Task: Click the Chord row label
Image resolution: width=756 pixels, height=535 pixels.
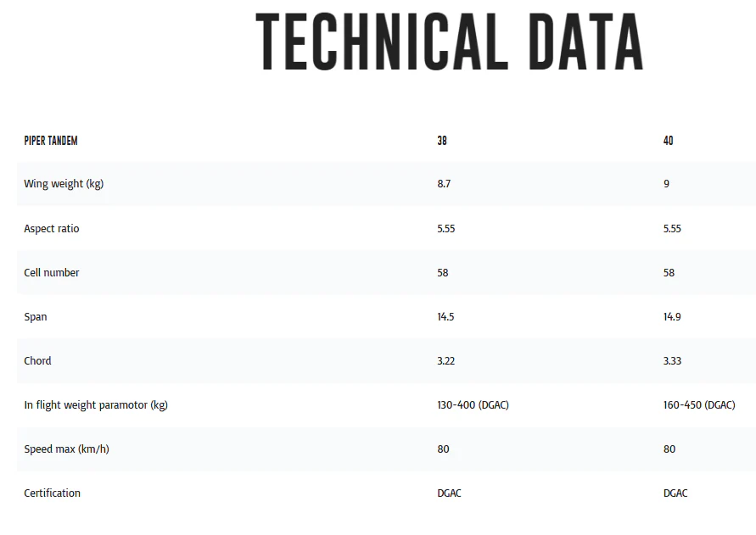Action: click(37, 360)
